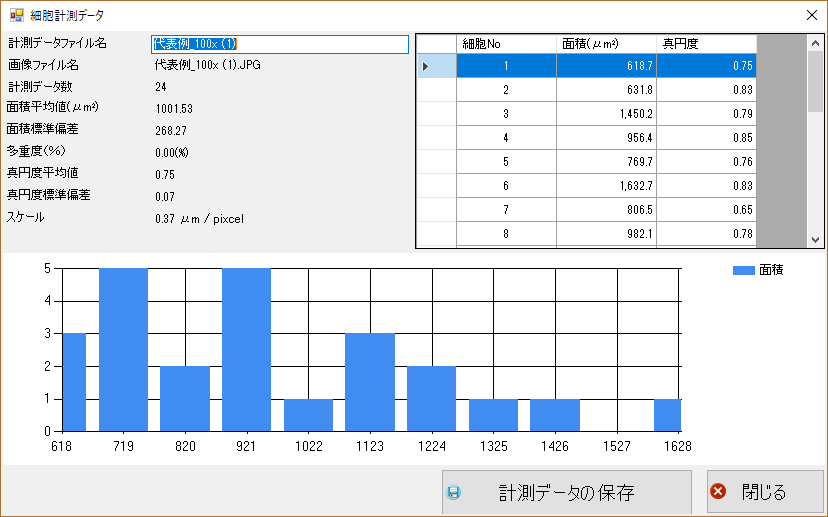
Task: Click the 計測データファイル名 text field
Action: [279, 44]
